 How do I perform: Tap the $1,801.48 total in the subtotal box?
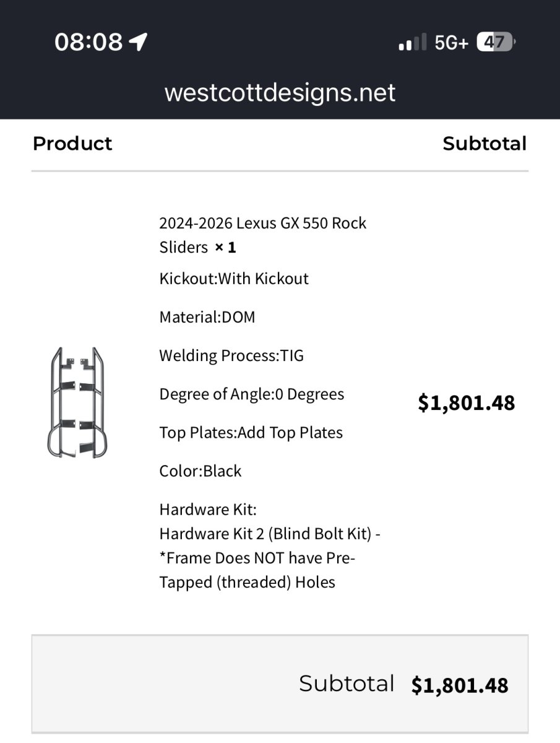coord(460,685)
